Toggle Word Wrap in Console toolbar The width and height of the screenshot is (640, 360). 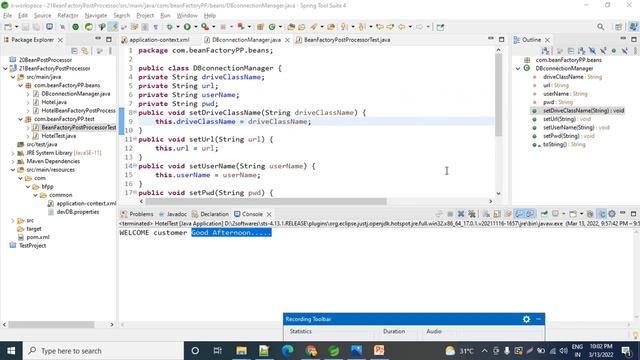click(508, 214)
